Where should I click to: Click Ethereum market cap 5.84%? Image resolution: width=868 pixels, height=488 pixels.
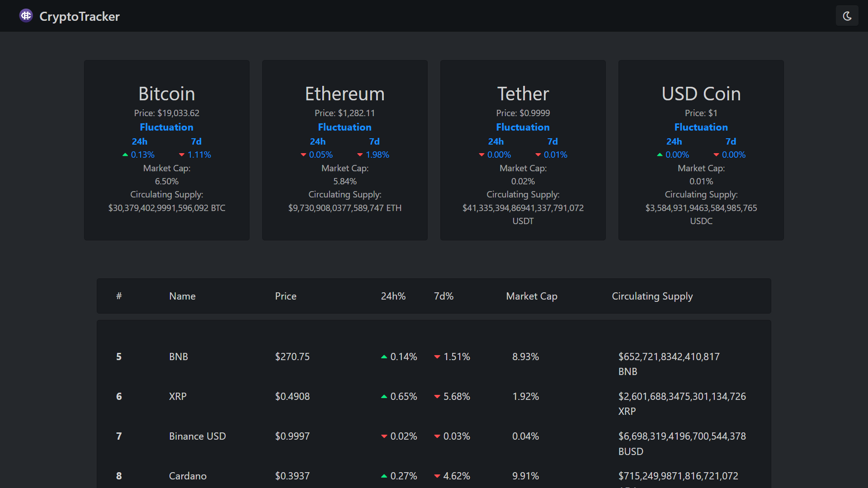point(345,181)
